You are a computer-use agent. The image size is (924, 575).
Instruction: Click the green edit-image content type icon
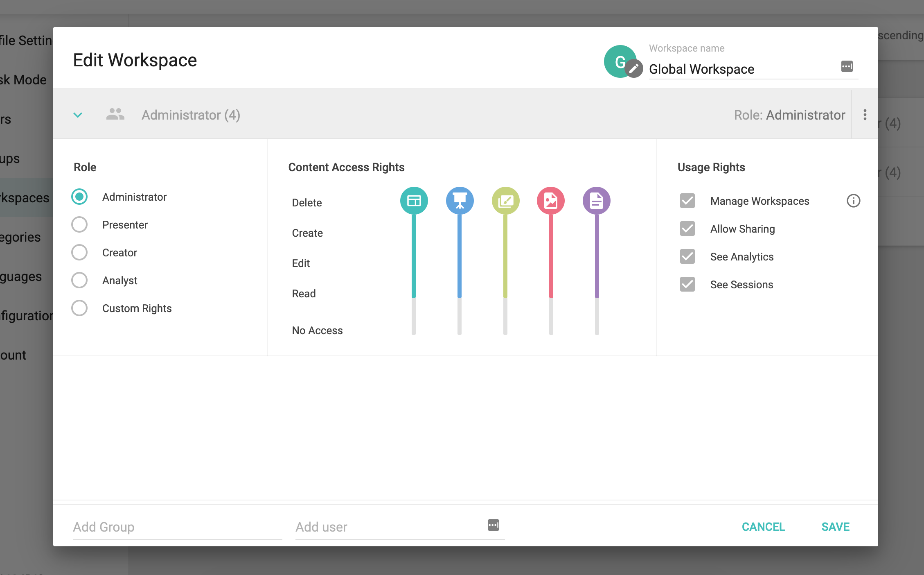(505, 201)
